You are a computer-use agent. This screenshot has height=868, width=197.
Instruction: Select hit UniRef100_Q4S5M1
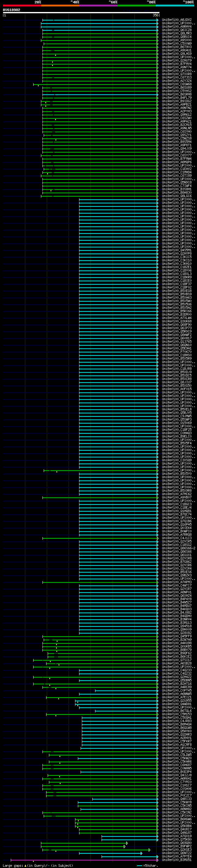[x=177, y=250]
